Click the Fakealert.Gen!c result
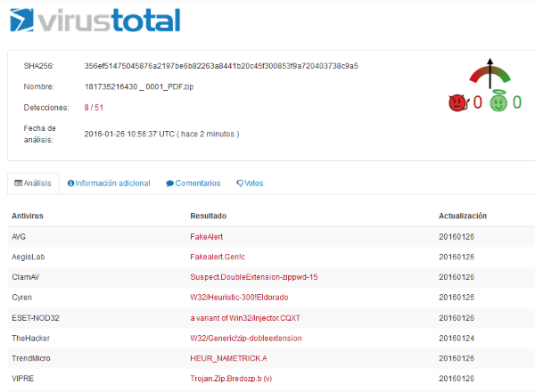 [x=218, y=257]
